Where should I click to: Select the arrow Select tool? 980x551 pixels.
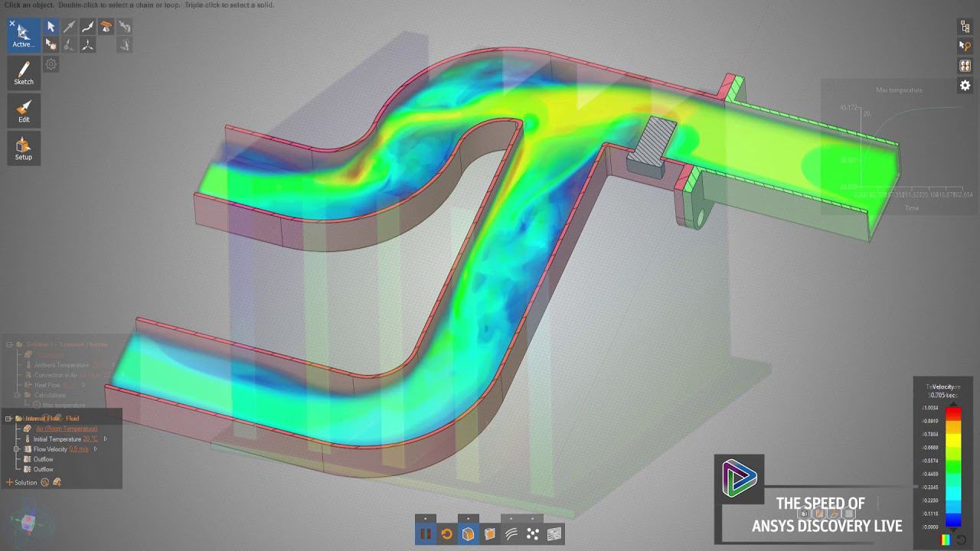click(51, 27)
